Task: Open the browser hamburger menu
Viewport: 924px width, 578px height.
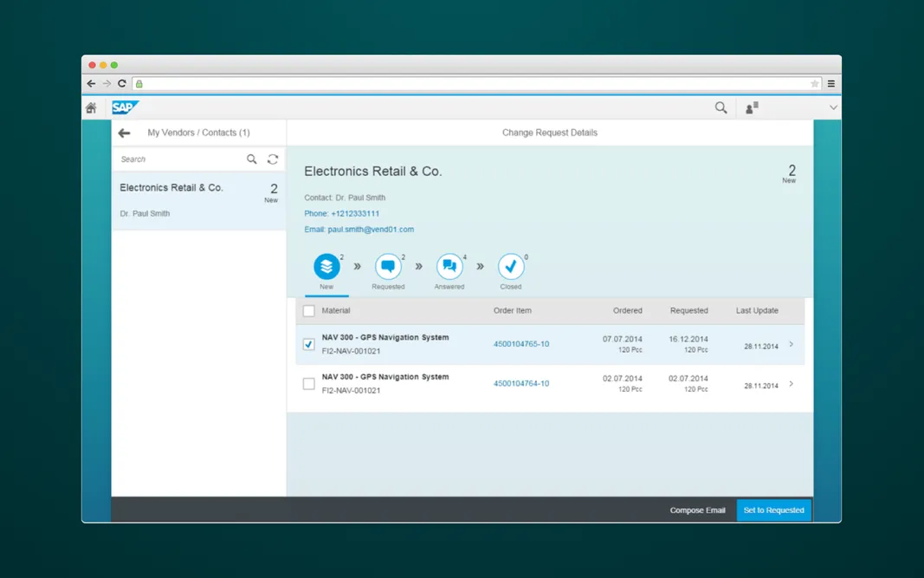Action: point(830,84)
